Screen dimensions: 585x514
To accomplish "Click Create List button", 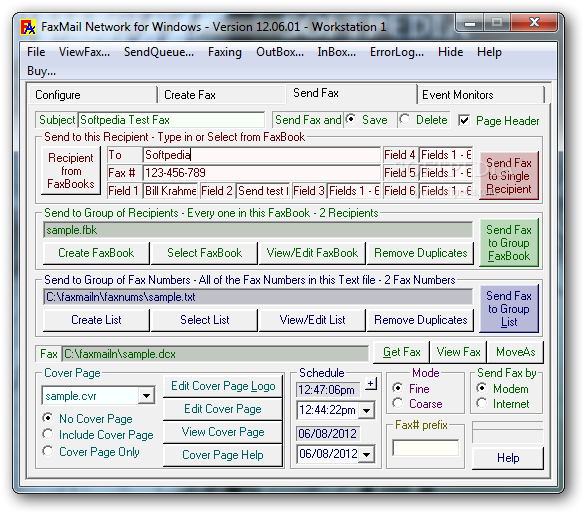I will pos(96,320).
